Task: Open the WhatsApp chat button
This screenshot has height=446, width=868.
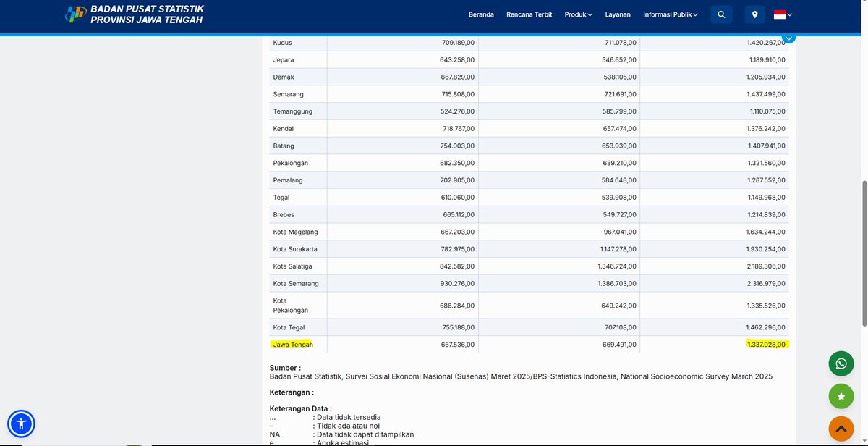Action: point(841,363)
